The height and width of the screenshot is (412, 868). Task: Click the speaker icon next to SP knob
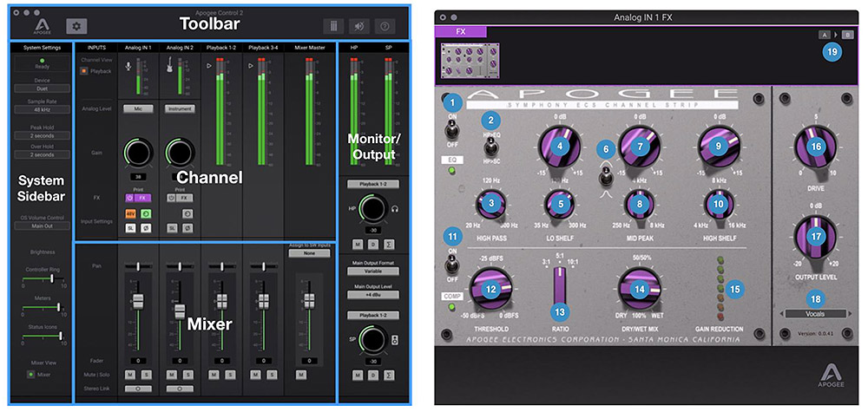click(x=397, y=338)
